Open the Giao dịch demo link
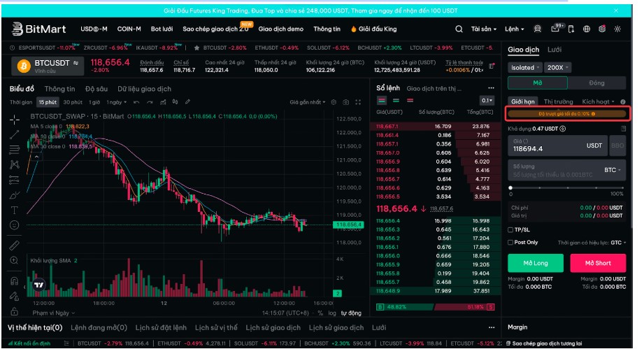644x349 pixels. point(281,29)
